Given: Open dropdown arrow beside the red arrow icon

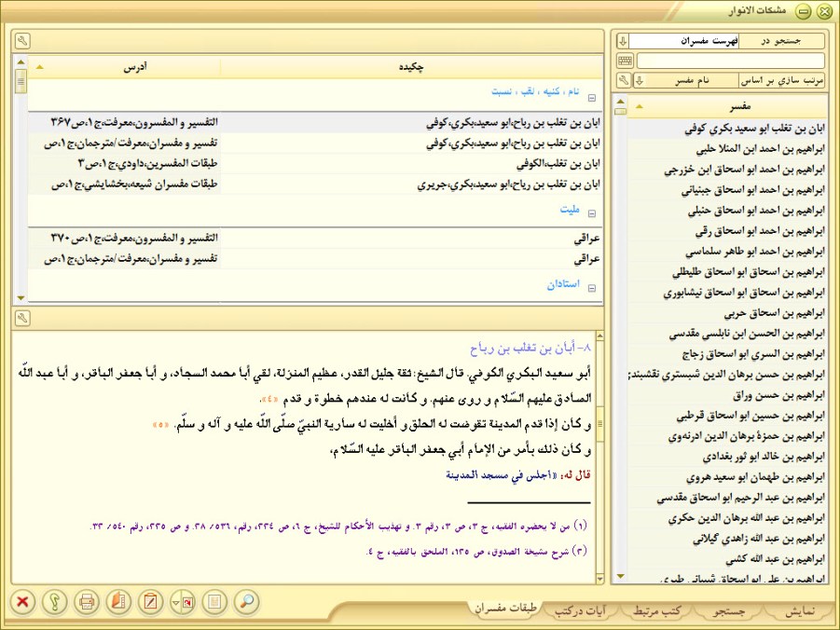Looking at the screenshot, I should click(175, 603).
